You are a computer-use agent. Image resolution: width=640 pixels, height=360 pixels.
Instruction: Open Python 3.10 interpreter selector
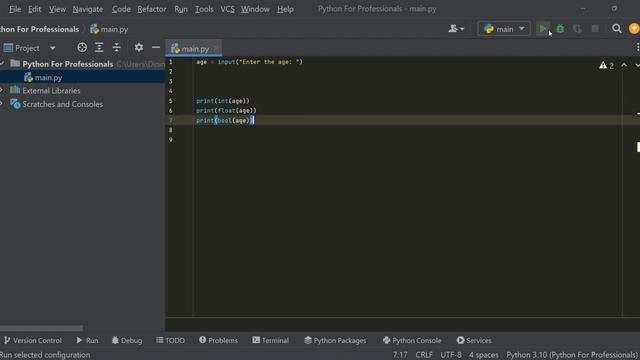tap(572, 355)
